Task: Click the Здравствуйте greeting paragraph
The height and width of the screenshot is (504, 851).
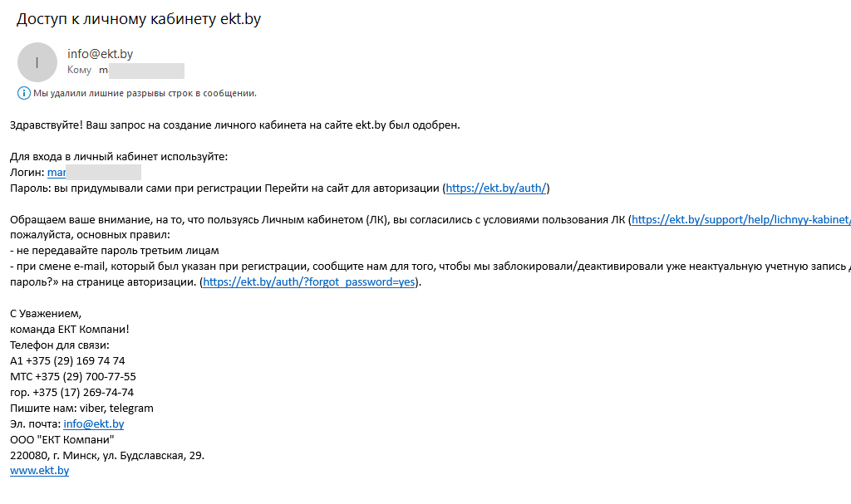Action: 234,125
